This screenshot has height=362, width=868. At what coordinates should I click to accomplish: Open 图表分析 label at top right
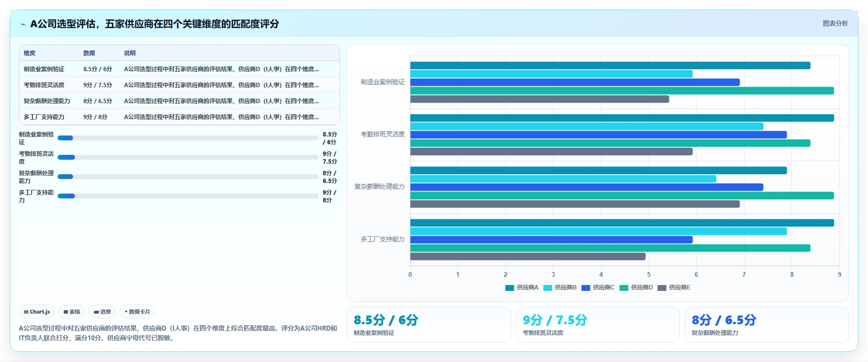point(835,23)
